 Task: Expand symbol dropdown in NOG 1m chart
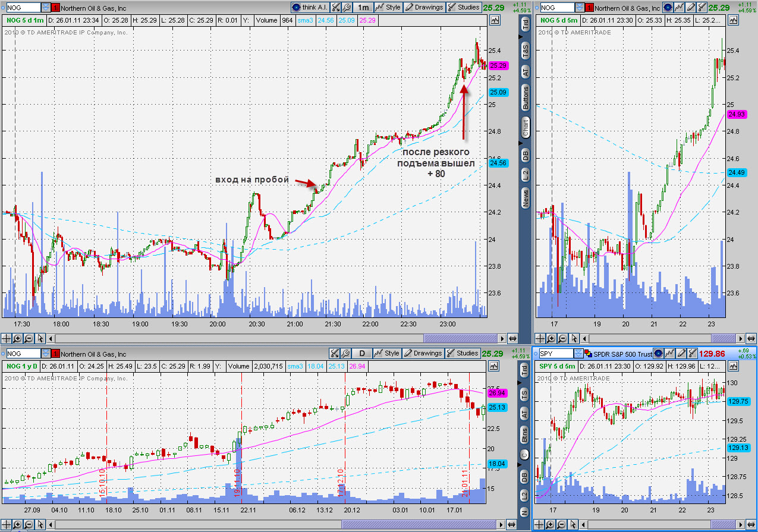point(47,8)
